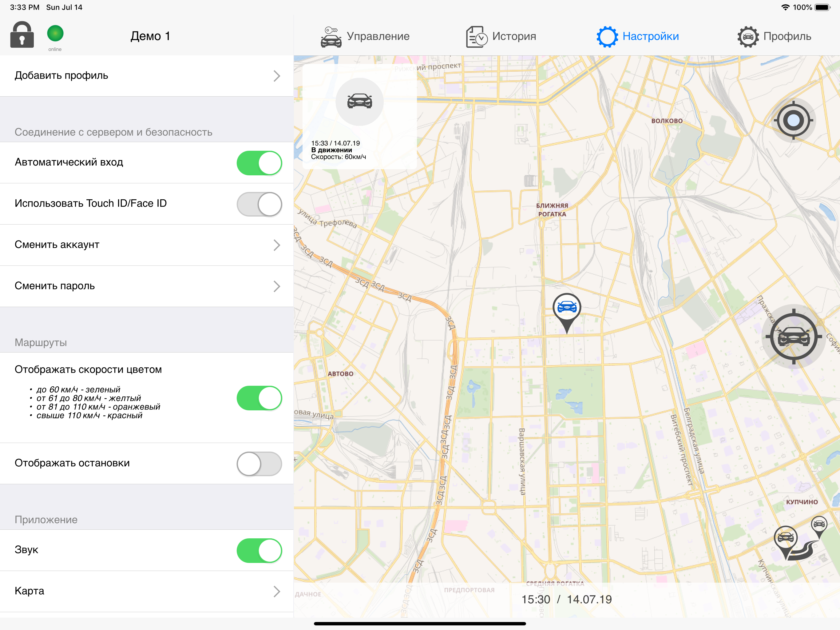The image size is (840, 630).
Task: Tap the Маршруты section header
Action: pos(41,342)
